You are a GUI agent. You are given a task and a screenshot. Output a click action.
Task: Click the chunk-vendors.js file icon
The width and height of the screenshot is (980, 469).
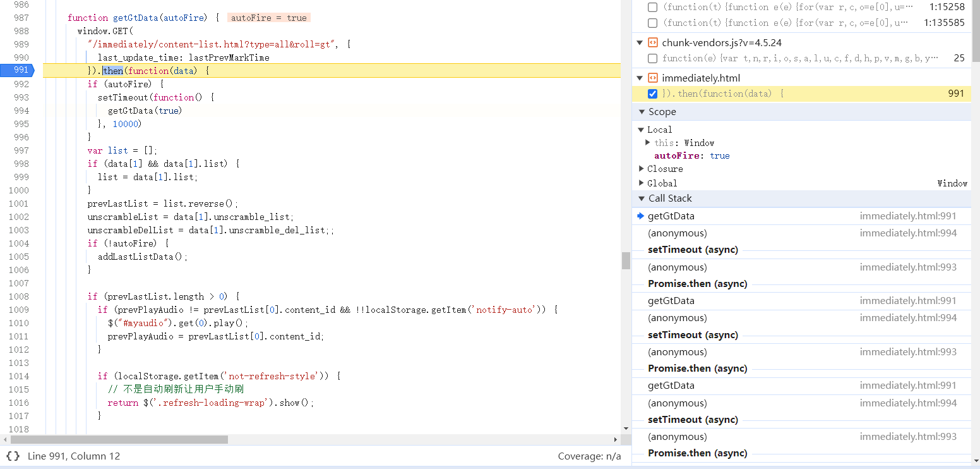pyautogui.click(x=653, y=43)
